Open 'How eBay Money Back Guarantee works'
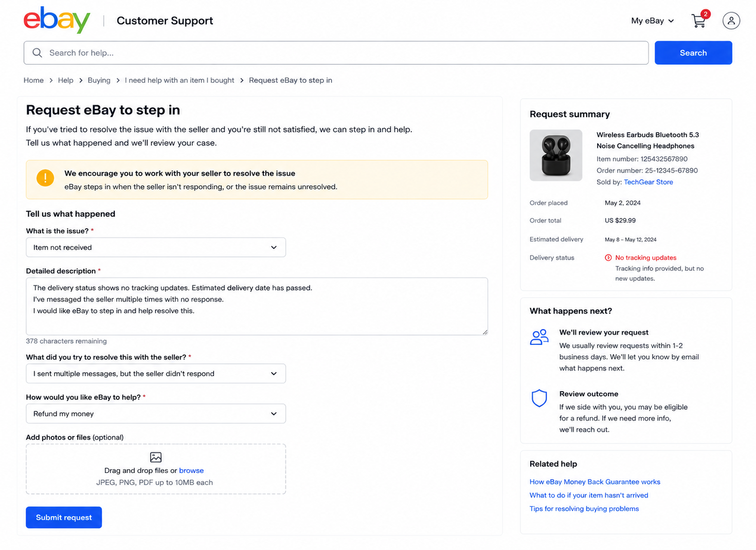The width and height of the screenshot is (756, 550). (x=595, y=482)
